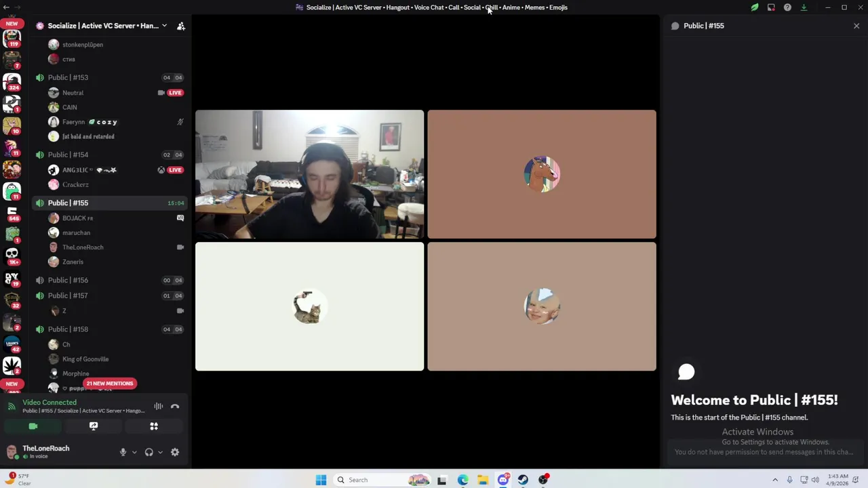This screenshot has height=488, width=868.
Task: Click camera indicator beside TheLoneRoach in list
Action: 180,247
